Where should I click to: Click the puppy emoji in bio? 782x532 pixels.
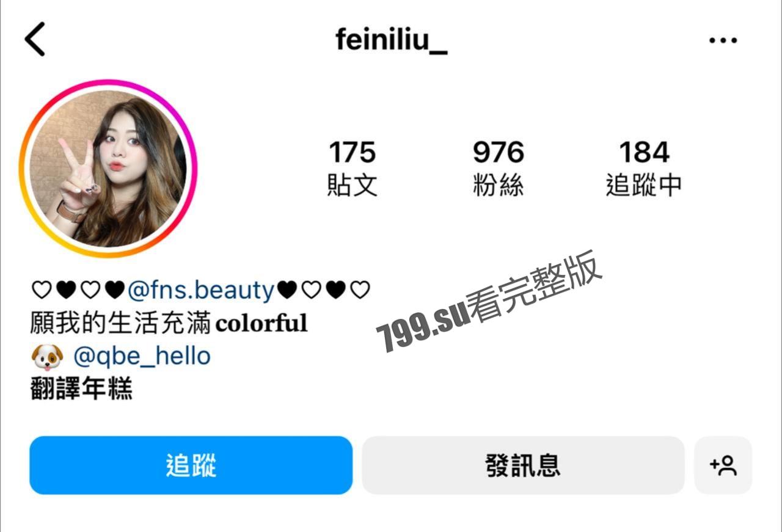click(47, 357)
